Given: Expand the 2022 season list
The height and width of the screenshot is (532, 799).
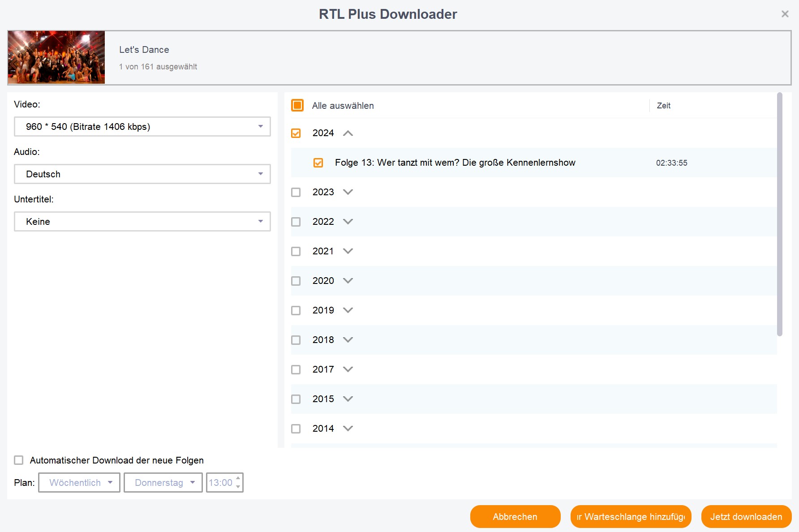Looking at the screenshot, I should 348,222.
